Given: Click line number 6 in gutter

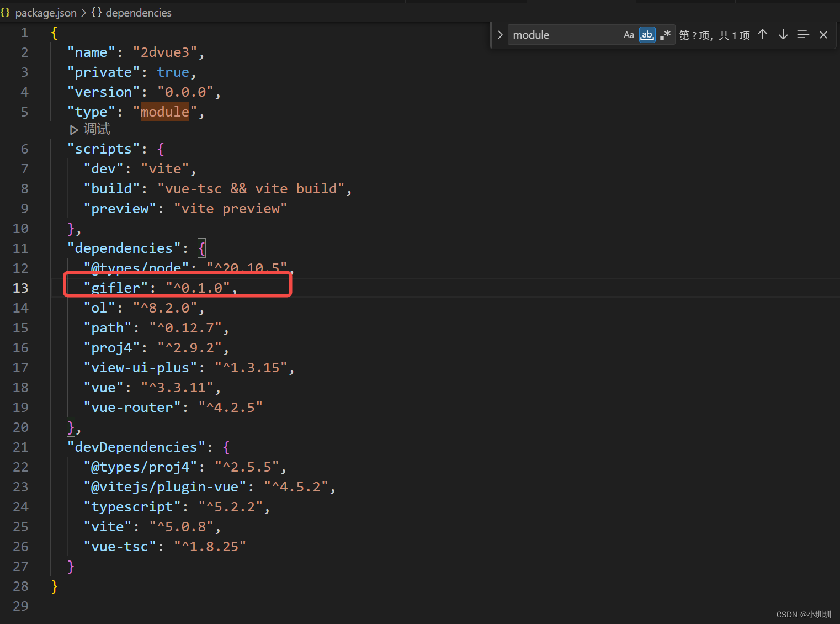Looking at the screenshot, I should pyautogui.click(x=24, y=149).
